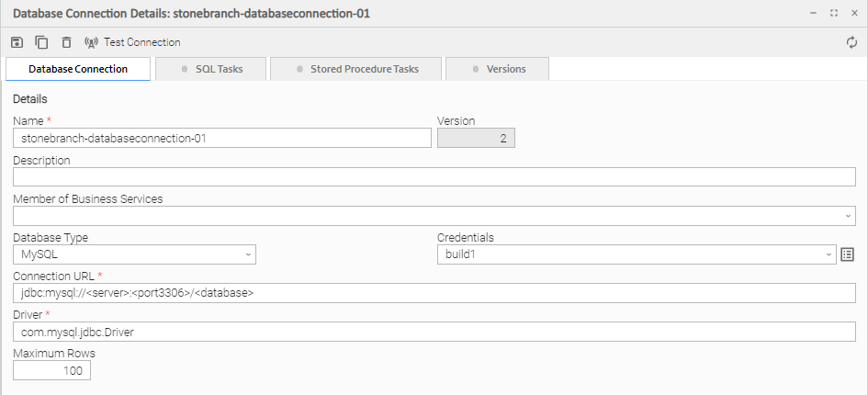Click the Delete trash icon
Image resolution: width=868 pixels, height=395 pixels.
(x=66, y=42)
